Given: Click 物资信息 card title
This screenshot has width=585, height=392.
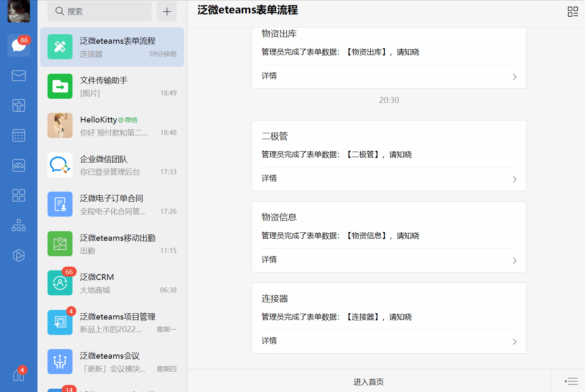Looking at the screenshot, I should pyautogui.click(x=279, y=217).
